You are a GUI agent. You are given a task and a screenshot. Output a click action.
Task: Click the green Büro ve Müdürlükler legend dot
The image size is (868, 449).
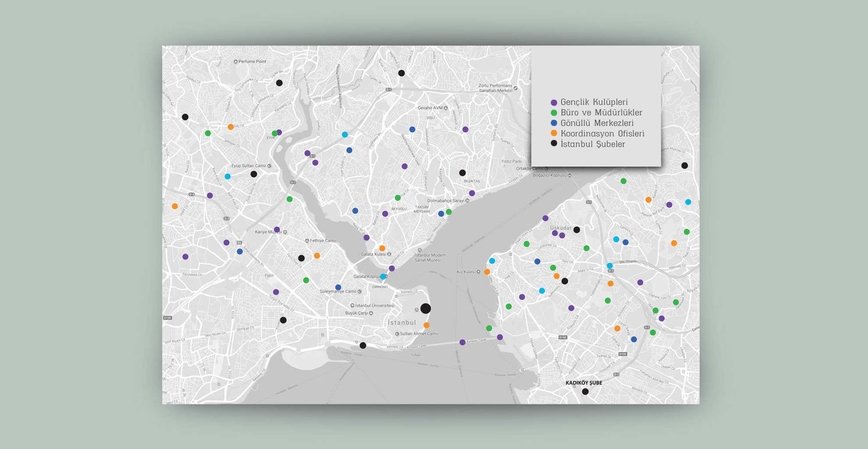pyautogui.click(x=554, y=113)
